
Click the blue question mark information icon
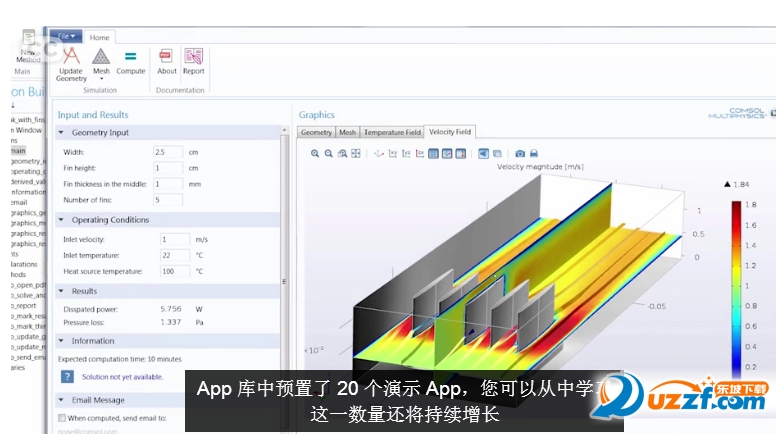point(67,377)
